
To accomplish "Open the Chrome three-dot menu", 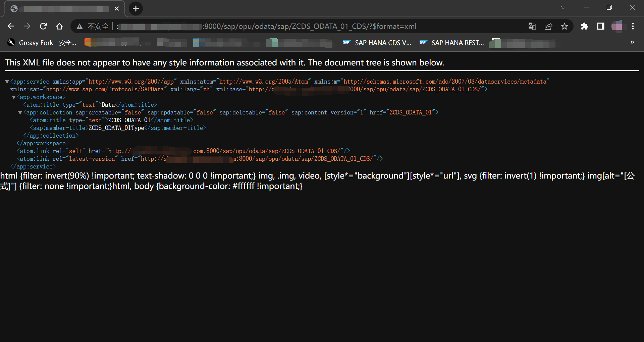I will [633, 26].
